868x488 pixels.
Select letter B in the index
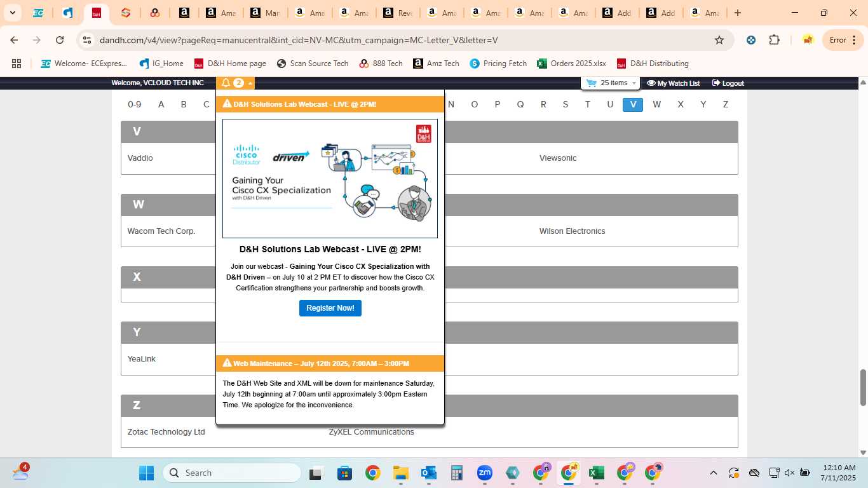tap(184, 104)
